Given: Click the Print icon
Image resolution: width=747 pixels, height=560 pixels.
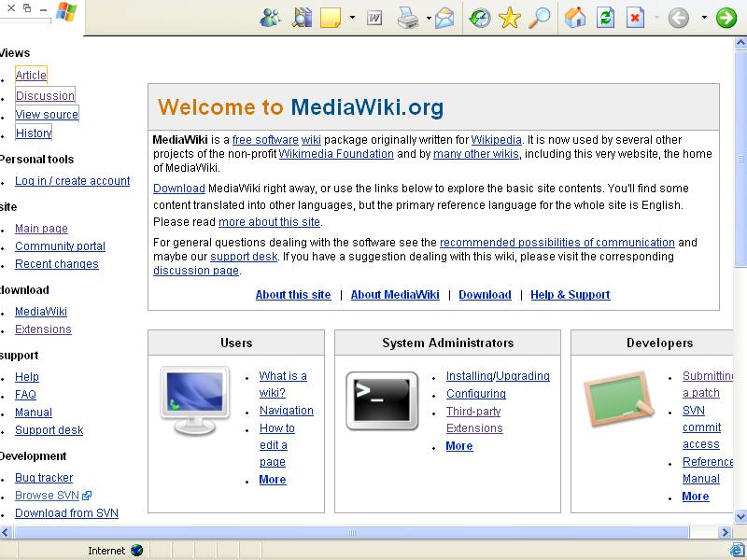Looking at the screenshot, I should (x=408, y=18).
